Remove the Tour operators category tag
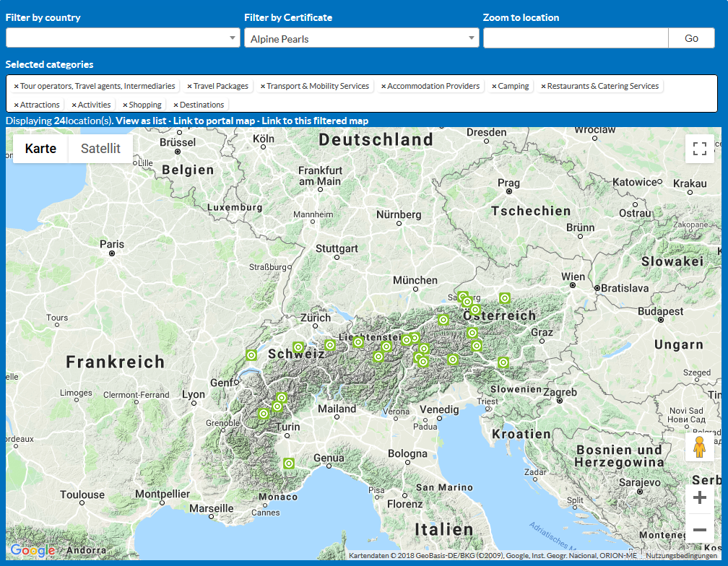728x566 pixels. coord(16,87)
